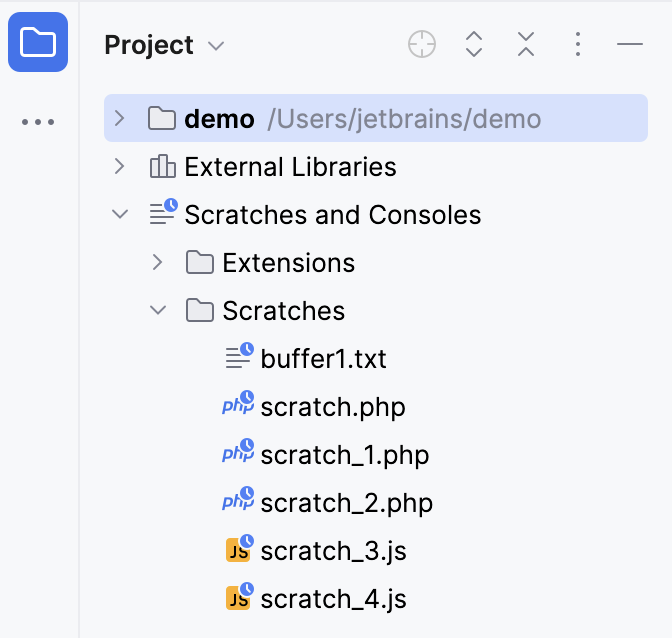Select scratch_1.php in the tree
The image size is (672, 638).
(344, 455)
